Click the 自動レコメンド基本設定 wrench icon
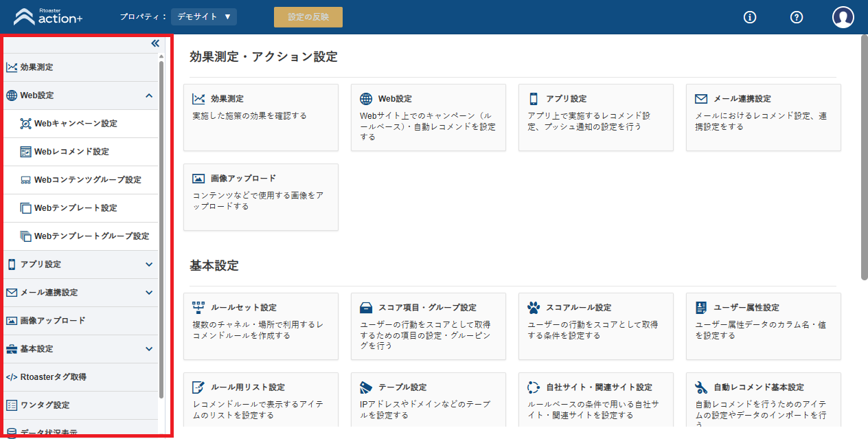Screen dimensions: 868x439 701,387
